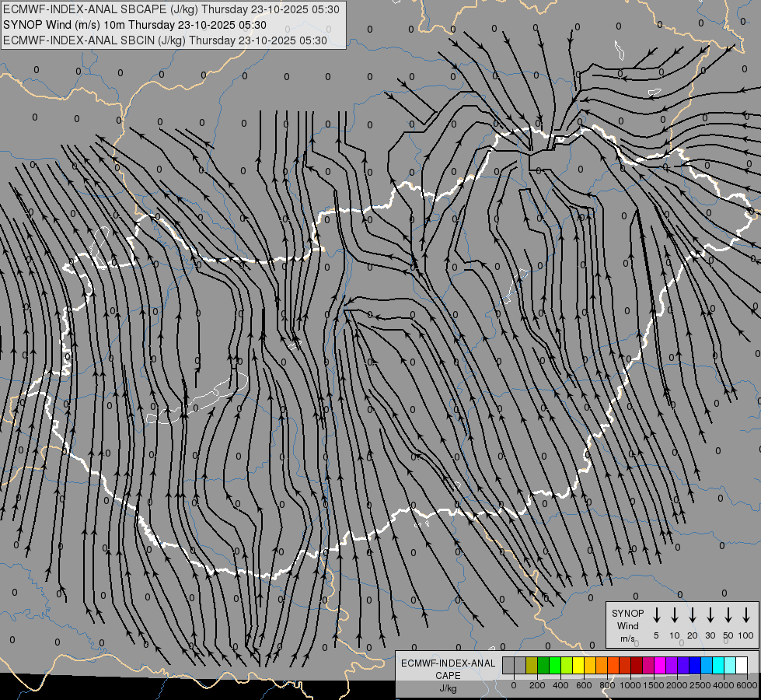The width and height of the screenshot is (761, 700).
Task: Click the wind arrow above the 50 label
Action: point(728,615)
